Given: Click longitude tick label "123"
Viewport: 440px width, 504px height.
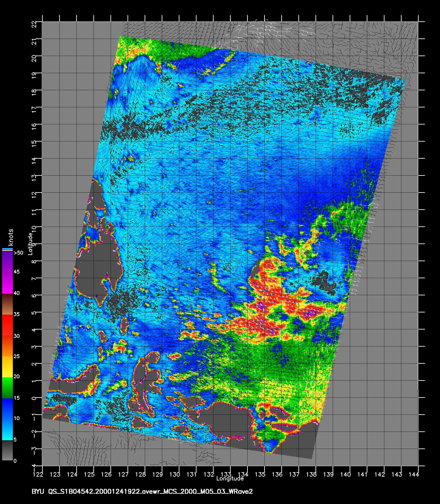Looking at the screenshot, I should click(55, 474).
